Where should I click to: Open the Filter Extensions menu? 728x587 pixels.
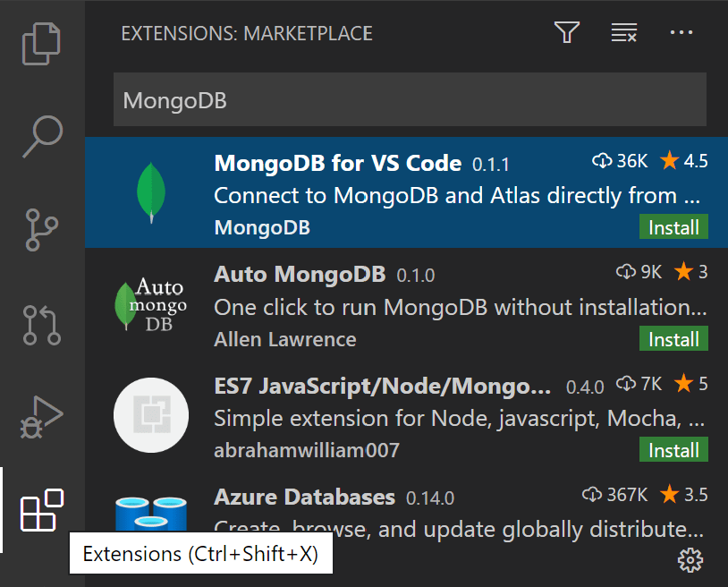566,32
